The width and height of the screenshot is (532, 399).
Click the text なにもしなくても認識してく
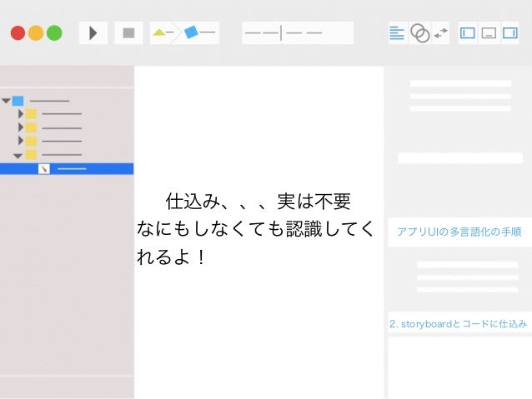pyautogui.click(x=255, y=229)
